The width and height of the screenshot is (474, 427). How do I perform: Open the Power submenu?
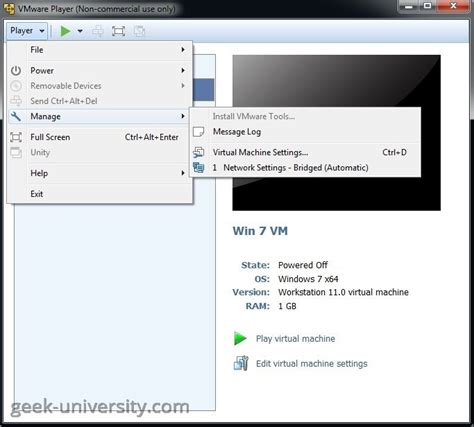pos(100,71)
